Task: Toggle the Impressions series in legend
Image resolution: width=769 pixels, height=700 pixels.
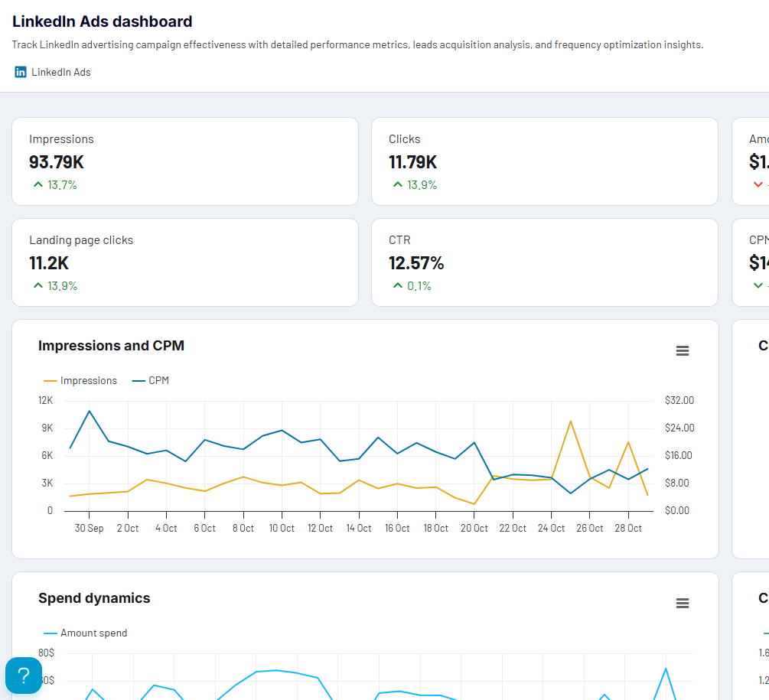Action: (x=80, y=380)
